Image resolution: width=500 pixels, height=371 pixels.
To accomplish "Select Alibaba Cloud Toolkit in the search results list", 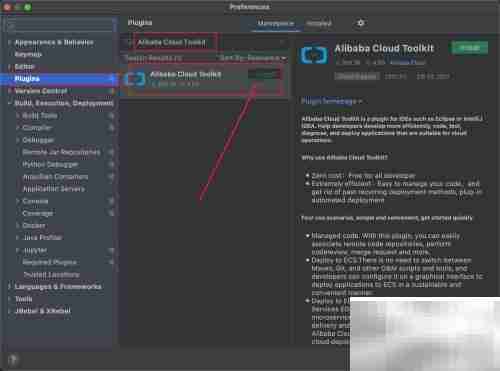I will (x=204, y=79).
